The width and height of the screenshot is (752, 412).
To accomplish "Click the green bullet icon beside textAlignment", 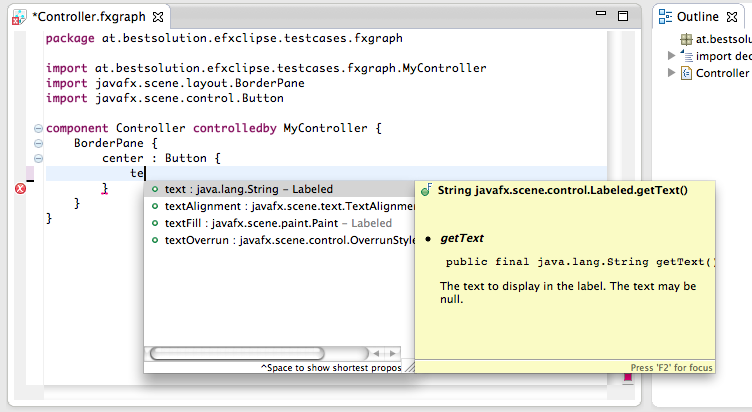I will [154, 206].
